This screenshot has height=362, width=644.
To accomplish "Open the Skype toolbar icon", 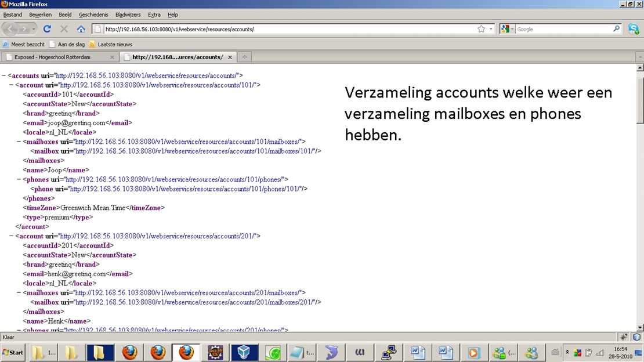I will pyautogui.click(x=634, y=28).
